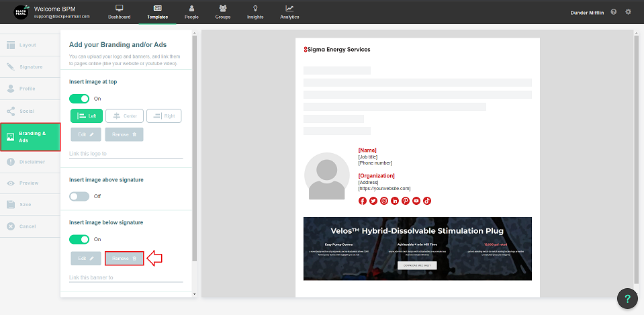Click the YouTube icon in signature preview
Image resolution: width=644 pixels, height=315 pixels.
(416, 201)
